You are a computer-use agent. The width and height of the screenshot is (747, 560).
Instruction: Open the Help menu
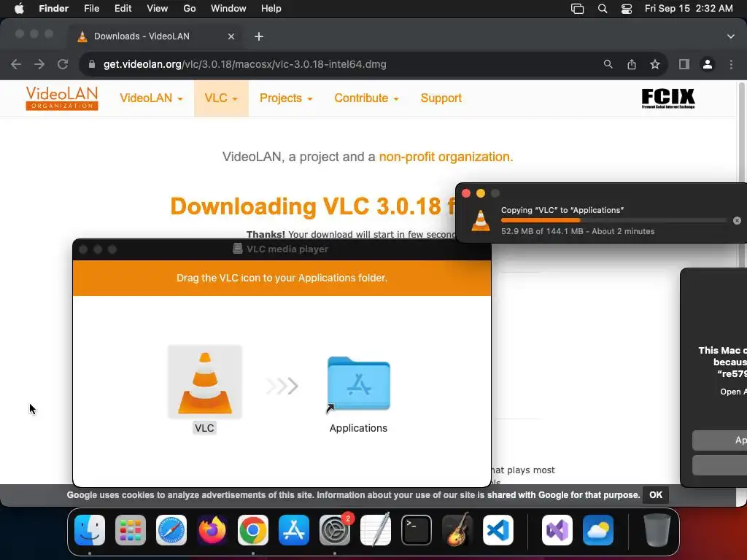[x=271, y=9]
